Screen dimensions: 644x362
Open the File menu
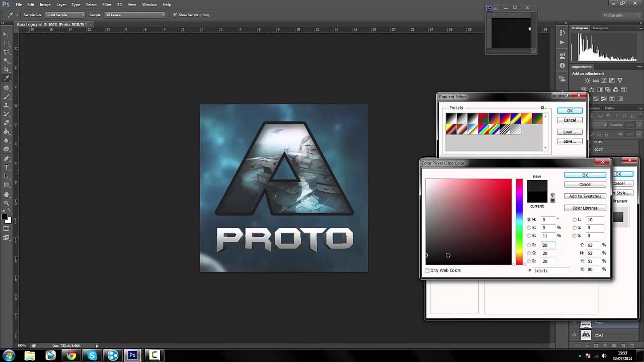[x=19, y=5]
